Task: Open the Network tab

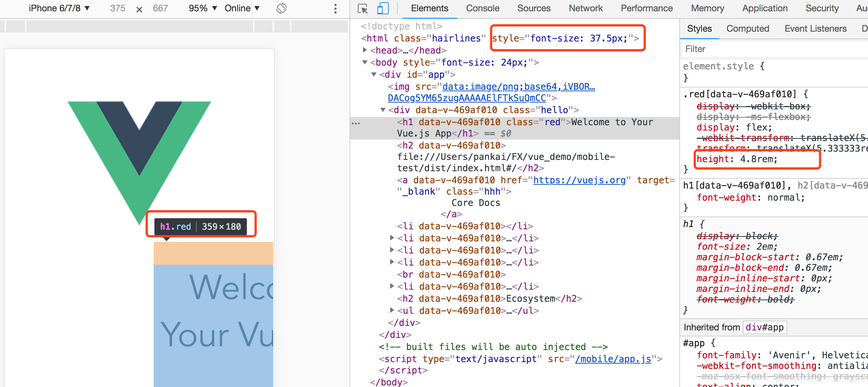Action: (x=586, y=8)
